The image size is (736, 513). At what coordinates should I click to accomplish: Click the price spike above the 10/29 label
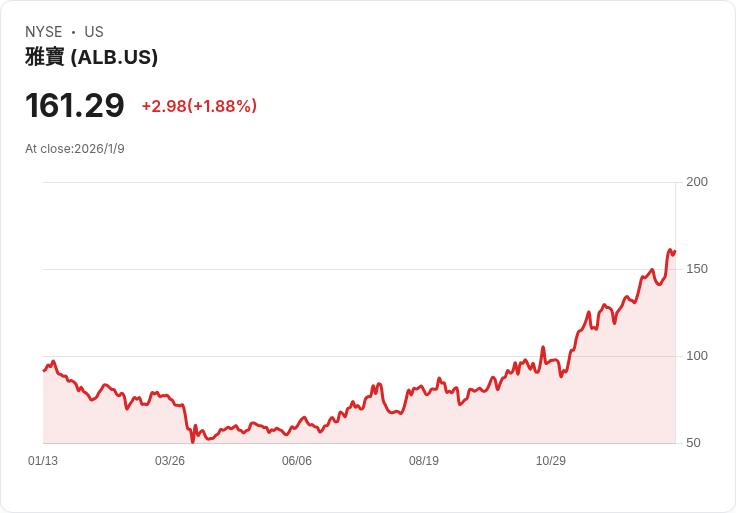click(543, 348)
